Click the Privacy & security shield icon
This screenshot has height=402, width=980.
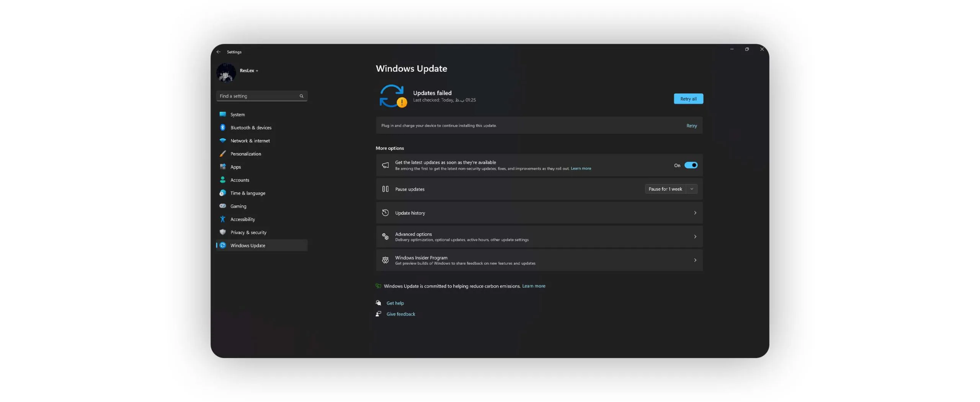click(222, 232)
